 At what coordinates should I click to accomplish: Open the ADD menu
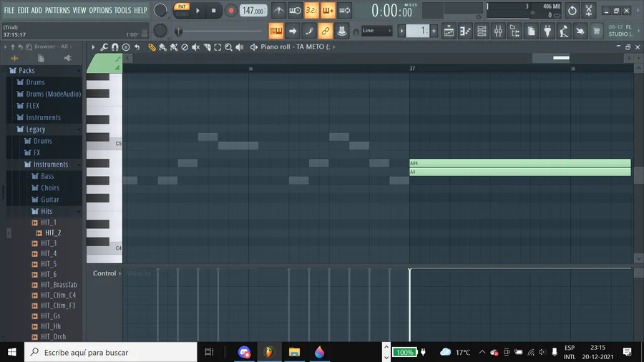point(36,10)
